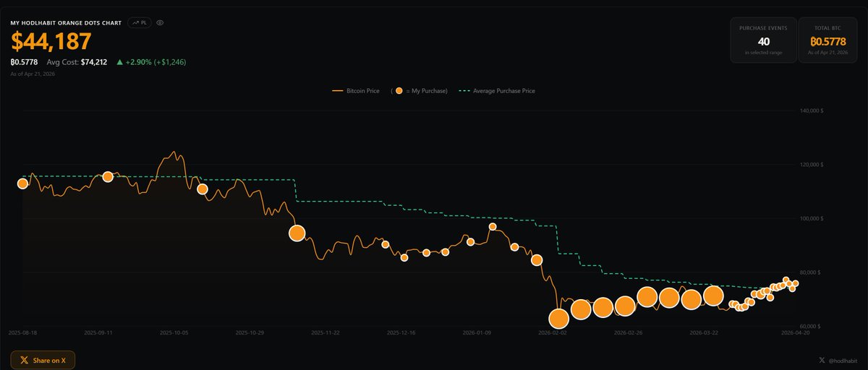
Task: Click the X logo next to @hodlhabit
Action: point(821,360)
